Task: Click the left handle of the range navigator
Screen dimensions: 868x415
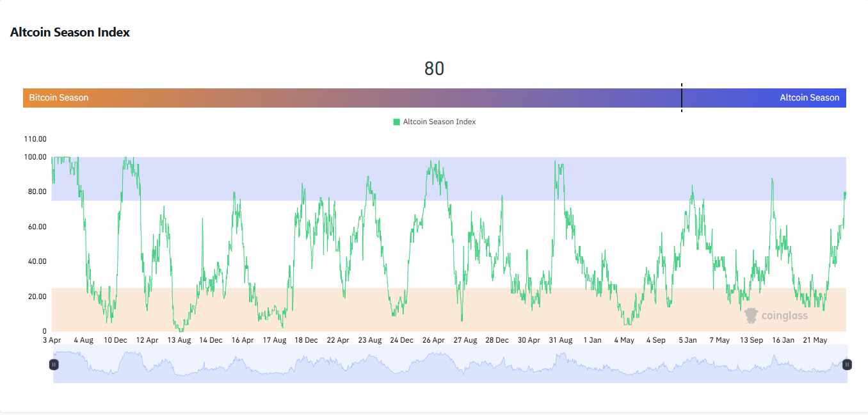Action: point(54,364)
